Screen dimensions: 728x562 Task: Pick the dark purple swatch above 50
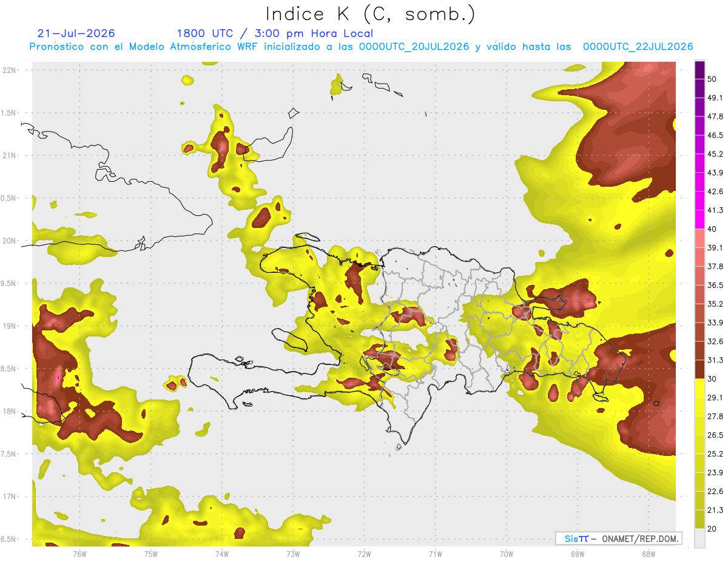pos(699,70)
